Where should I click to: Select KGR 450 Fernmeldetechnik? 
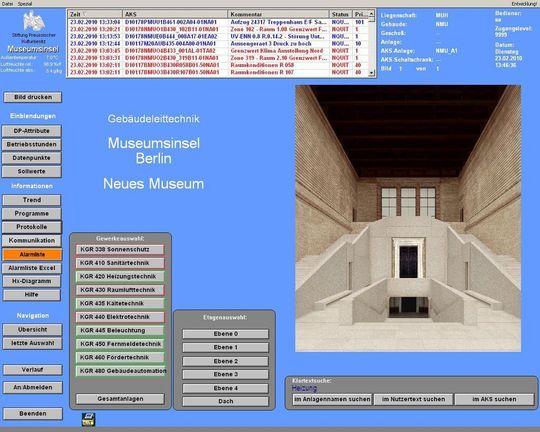[120, 344]
